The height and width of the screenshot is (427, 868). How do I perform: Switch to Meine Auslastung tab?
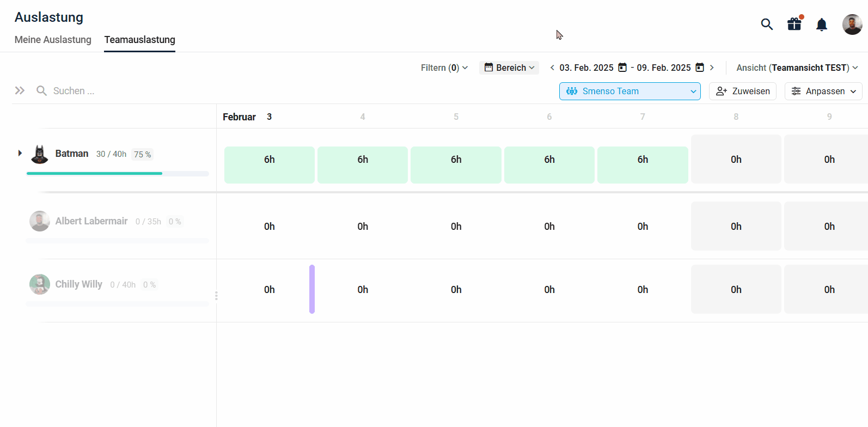53,40
